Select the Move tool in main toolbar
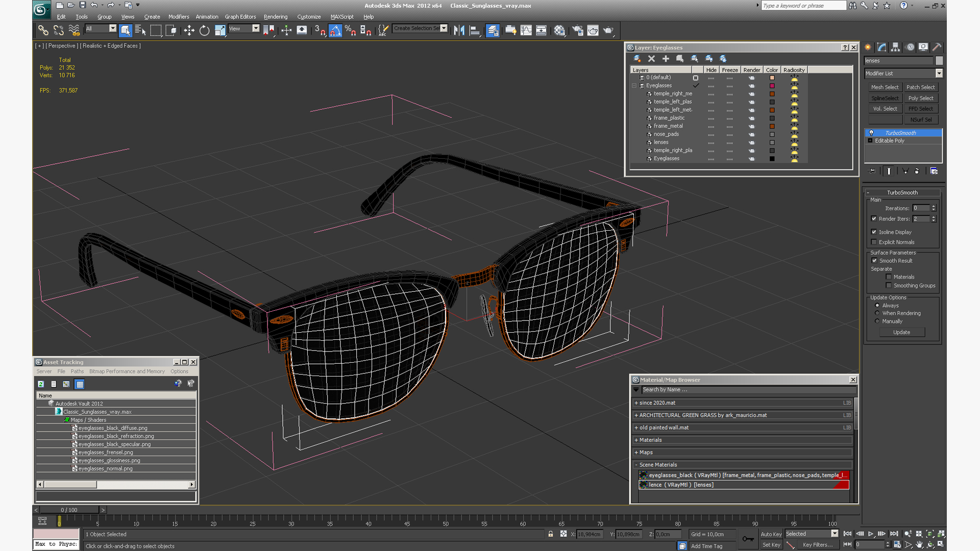 click(189, 31)
